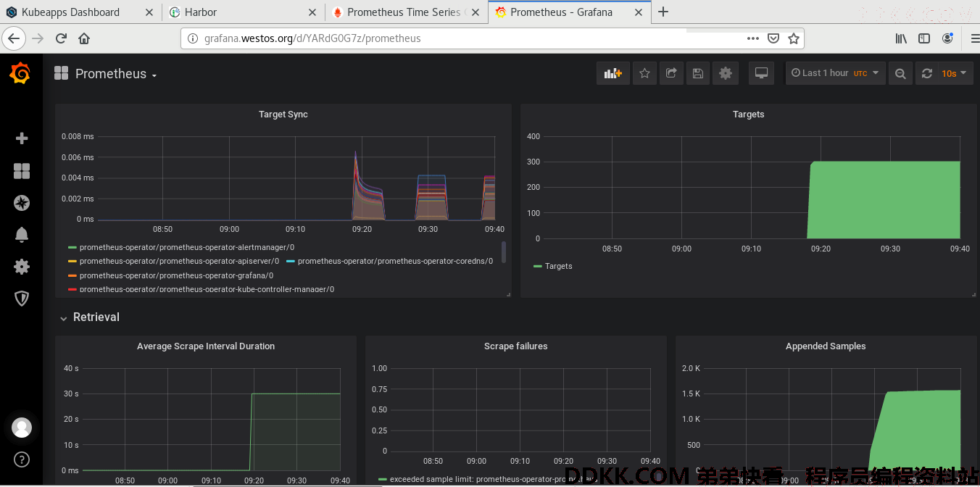Open Scrape failures panel title menu

click(516, 346)
